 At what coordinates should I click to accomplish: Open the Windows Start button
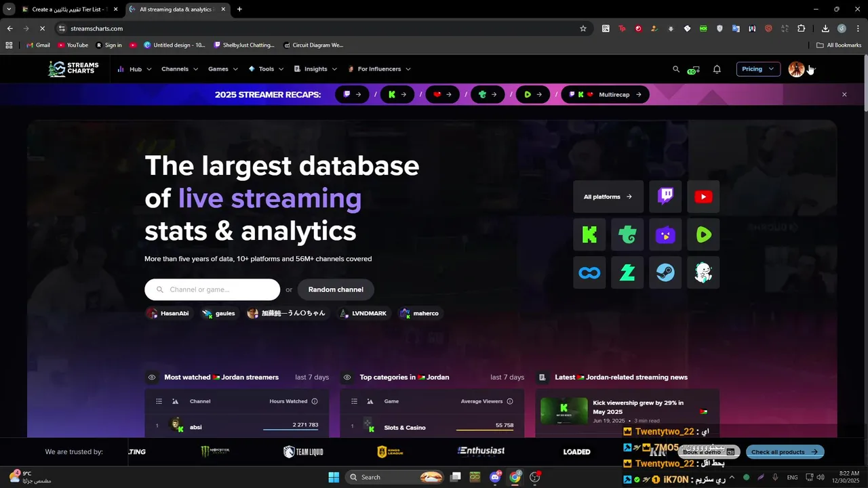click(x=334, y=477)
